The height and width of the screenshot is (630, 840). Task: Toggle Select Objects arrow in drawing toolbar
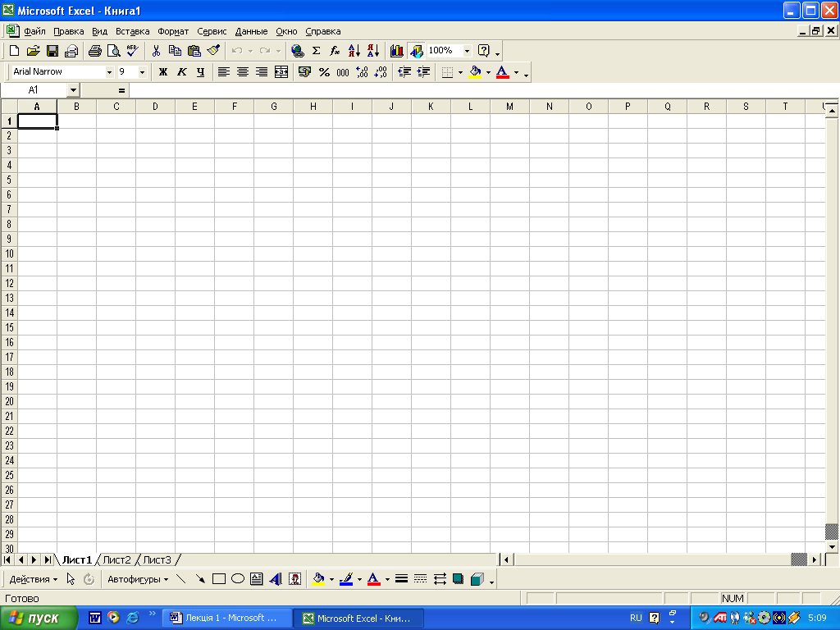coord(71,579)
